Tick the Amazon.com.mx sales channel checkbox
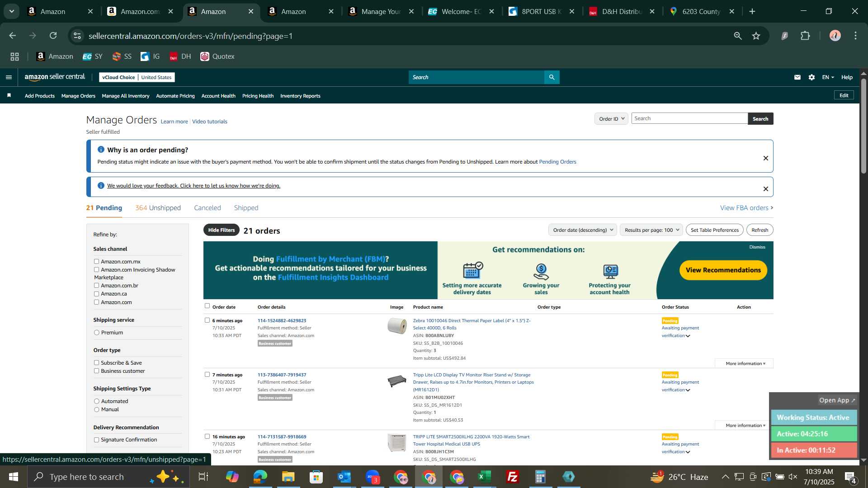The image size is (868, 488). (x=96, y=262)
